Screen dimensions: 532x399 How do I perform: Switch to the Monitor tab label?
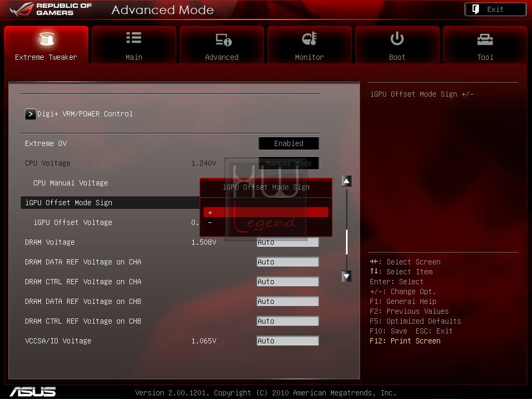click(x=309, y=57)
